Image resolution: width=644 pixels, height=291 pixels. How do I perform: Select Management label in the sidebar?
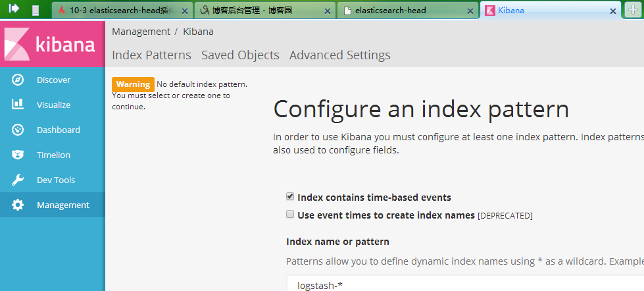63,205
